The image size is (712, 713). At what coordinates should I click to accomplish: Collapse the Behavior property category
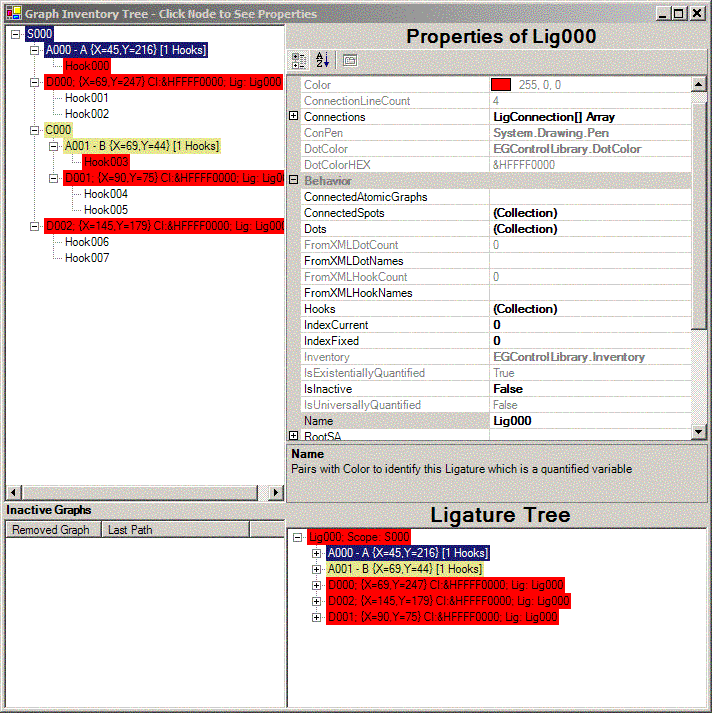294,181
